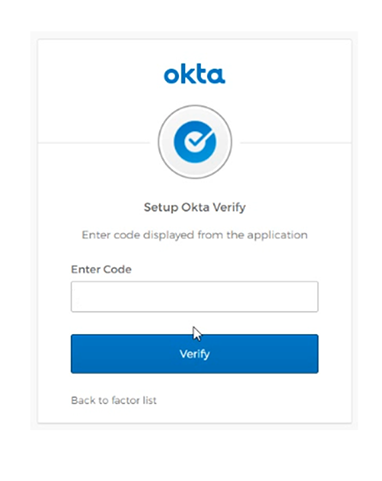Click the letter 't' in okta logo
The image size is (382, 481).
[x=201, y=75]
